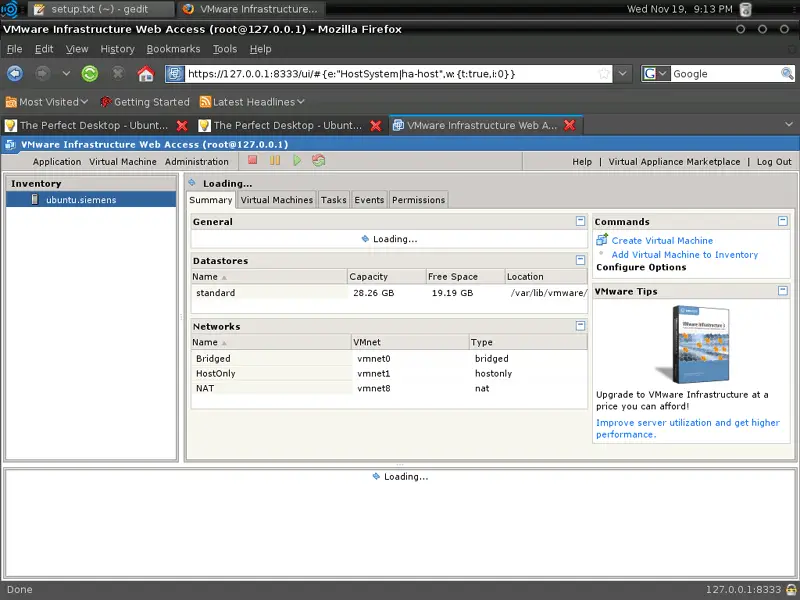Collapse the Networks section
The height and width of the screenshot is (600, 800).
580,326
